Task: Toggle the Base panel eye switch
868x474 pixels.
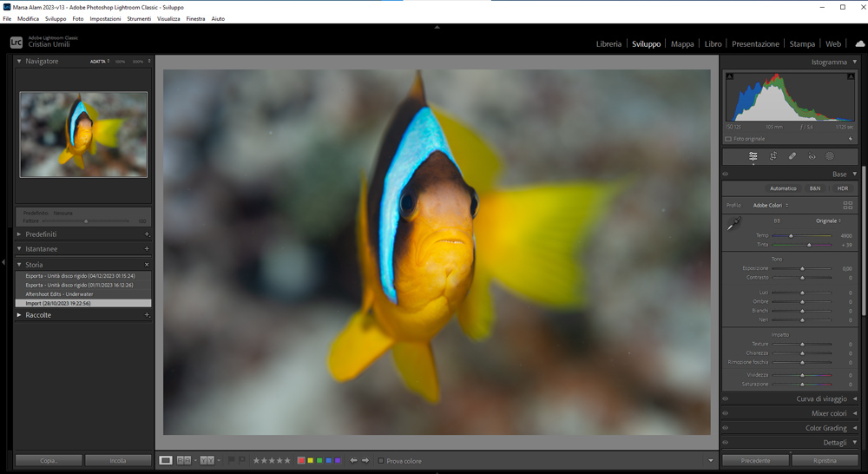Action: tap(726, 174)
